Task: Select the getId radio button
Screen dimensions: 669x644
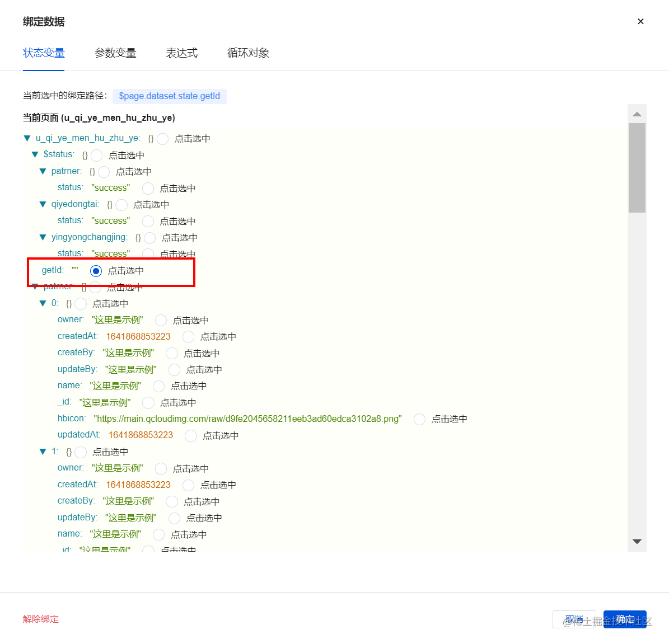Action: coord(96,271)
